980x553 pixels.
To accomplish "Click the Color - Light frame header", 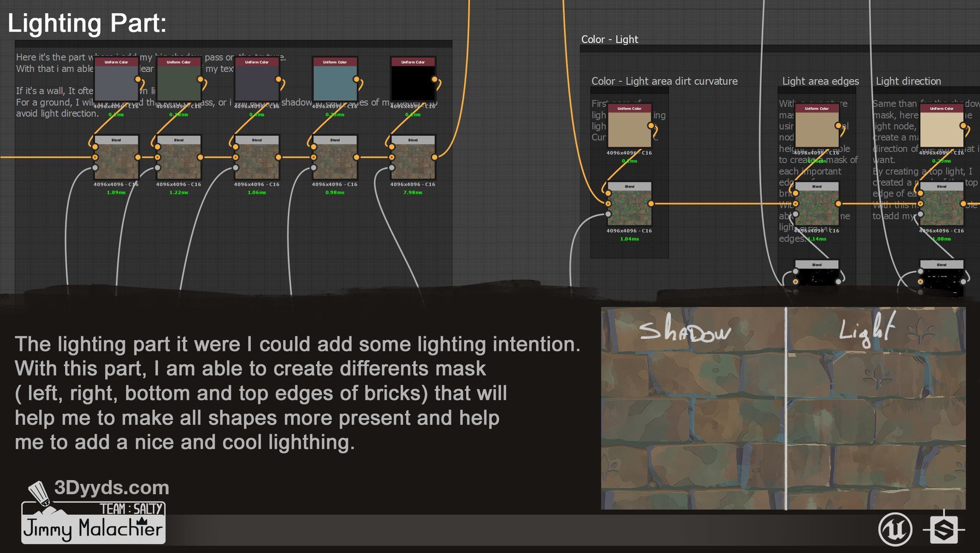I will pyautogui.click(x=609, y=39).
